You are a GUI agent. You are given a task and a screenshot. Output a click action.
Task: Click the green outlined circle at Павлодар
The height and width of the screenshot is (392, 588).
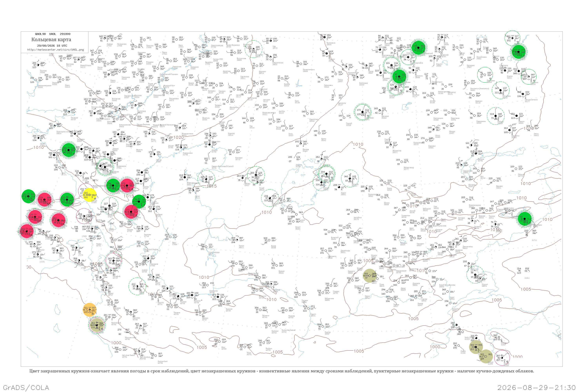(485, 75)
